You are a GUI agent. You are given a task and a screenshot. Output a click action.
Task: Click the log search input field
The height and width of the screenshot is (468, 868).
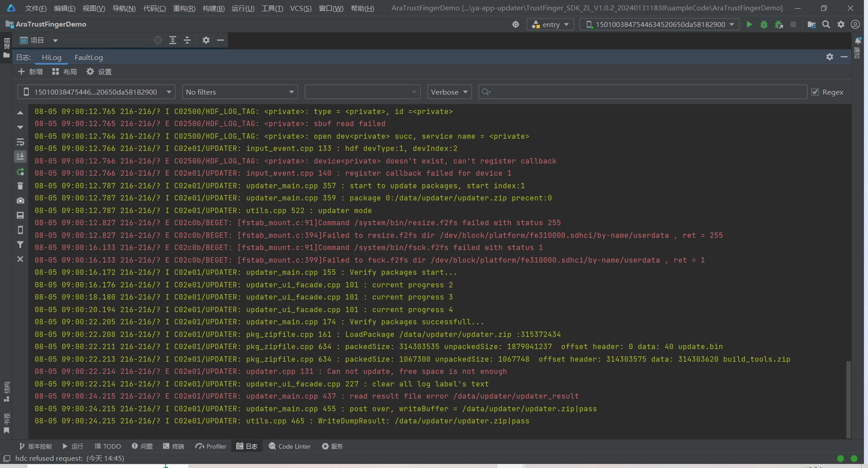[x=643, y=92]
